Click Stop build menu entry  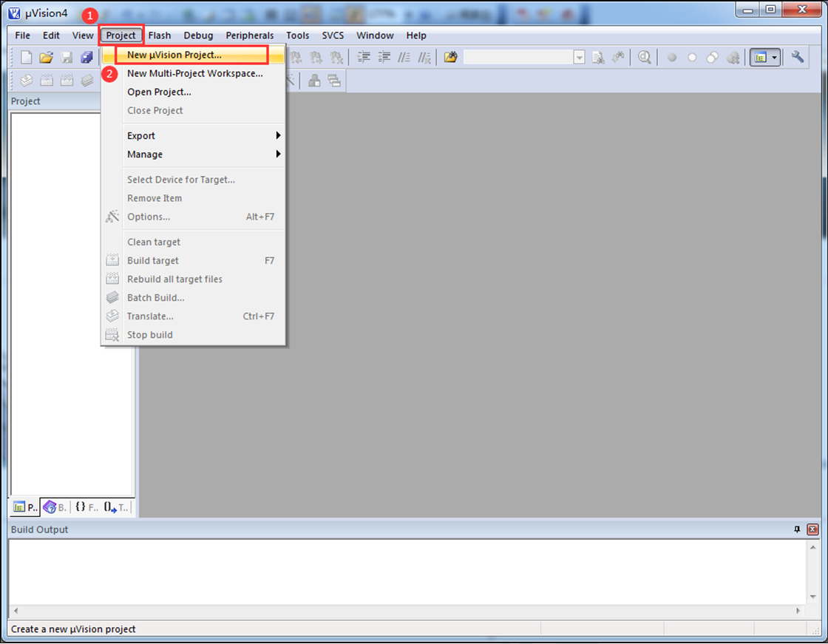click(x=193, y=334)
